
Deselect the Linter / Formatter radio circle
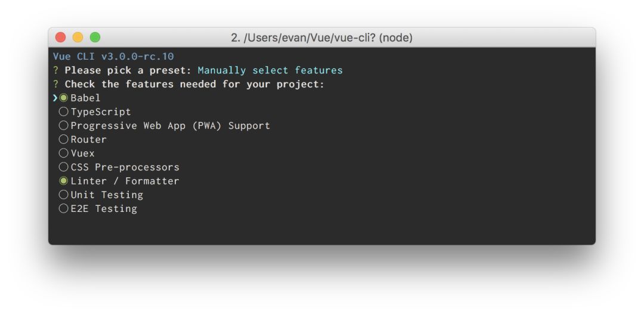click(64, 181)
